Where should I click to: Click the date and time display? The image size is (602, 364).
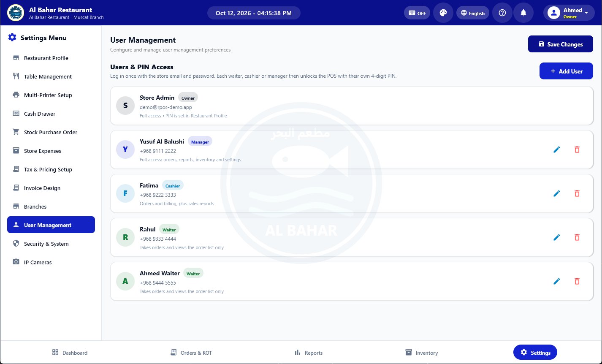(254, 13)
